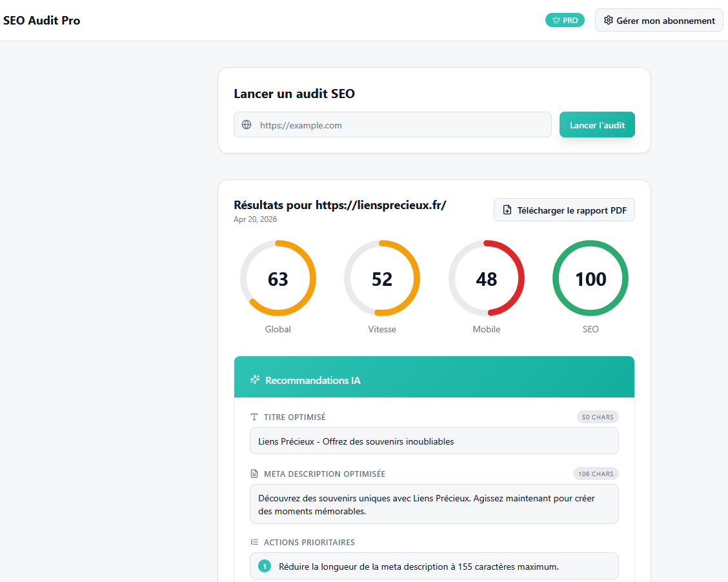Click the 106 CHARS badge
The height and width of the screenshot is (582, 728).
click(x=596, y=474)
